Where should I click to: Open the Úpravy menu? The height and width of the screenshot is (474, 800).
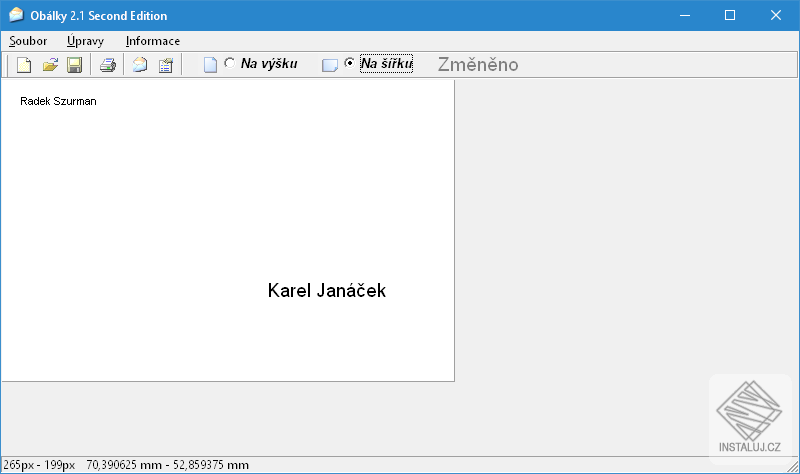pyautogui.click(x=85, y=41)
